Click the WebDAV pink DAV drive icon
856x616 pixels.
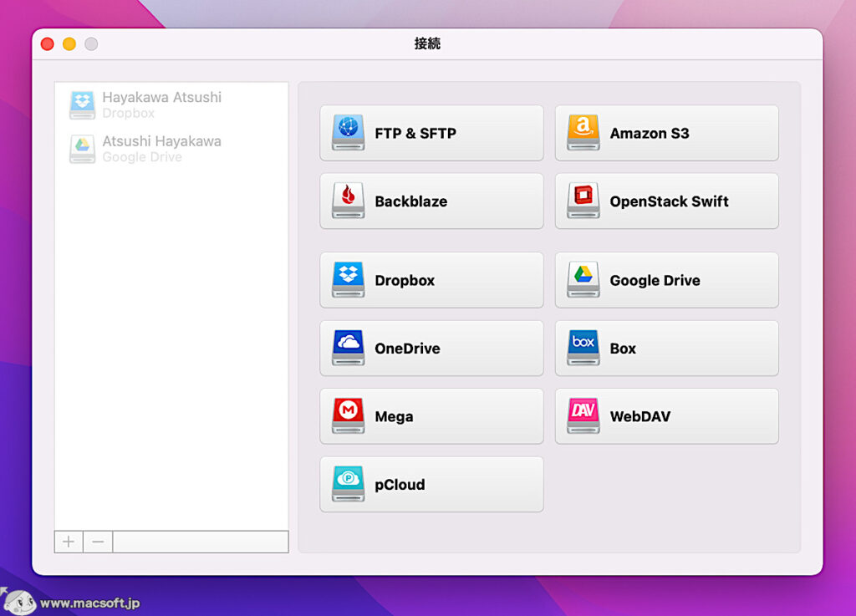point(583,416)
